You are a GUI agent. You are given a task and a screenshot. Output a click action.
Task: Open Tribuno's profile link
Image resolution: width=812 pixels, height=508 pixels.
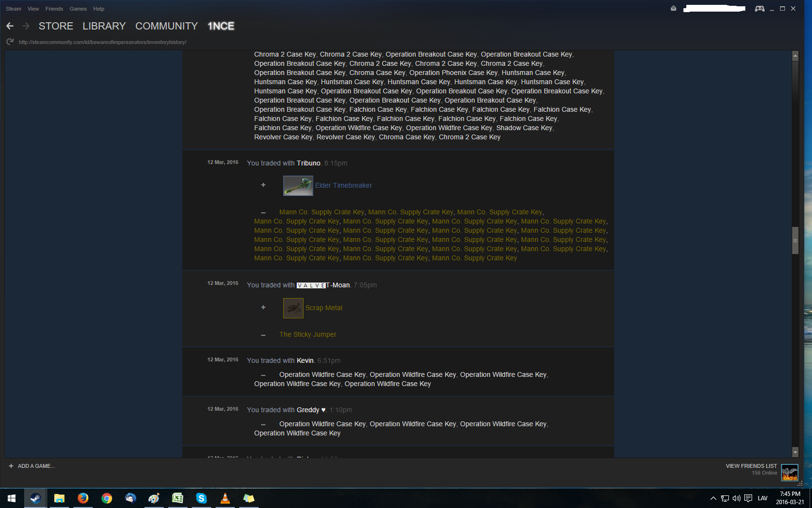click(x=308, y=163)
